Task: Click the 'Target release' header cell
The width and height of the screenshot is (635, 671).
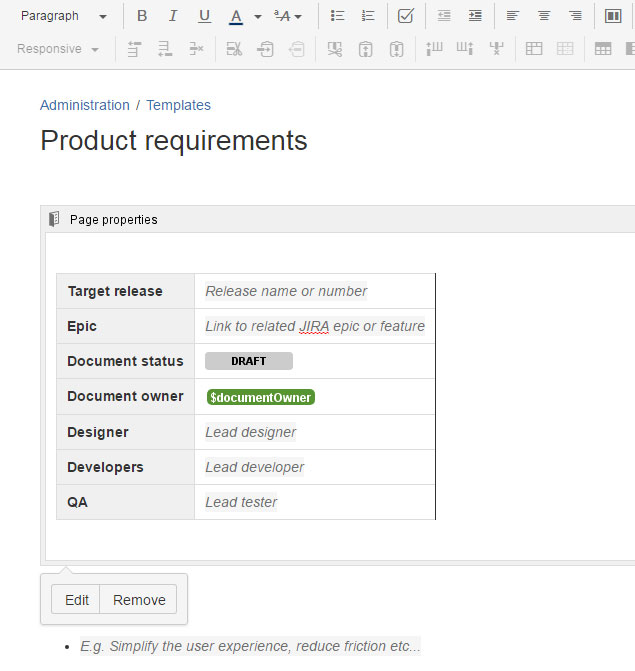Action: 125,291
